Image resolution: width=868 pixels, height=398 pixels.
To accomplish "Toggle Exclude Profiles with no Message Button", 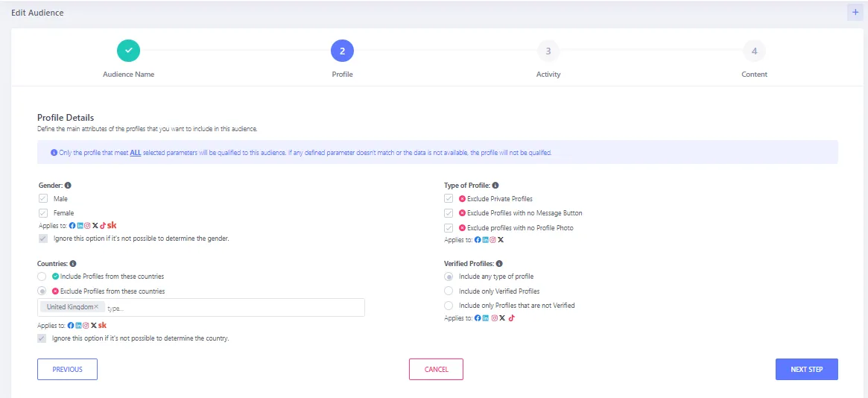I will click(x=449, y=212).
